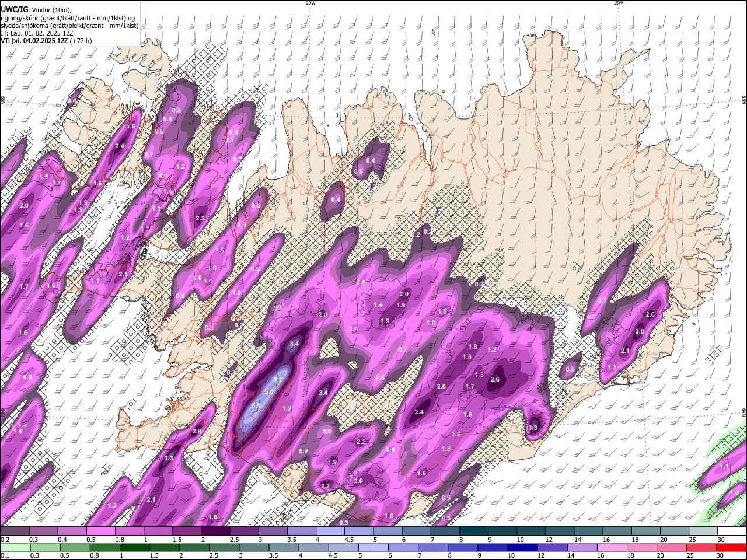The width and height of the screenshot is (747, 560).
Task: Select upper scale swatch between 20 and 25
Action: pos(675,531)
